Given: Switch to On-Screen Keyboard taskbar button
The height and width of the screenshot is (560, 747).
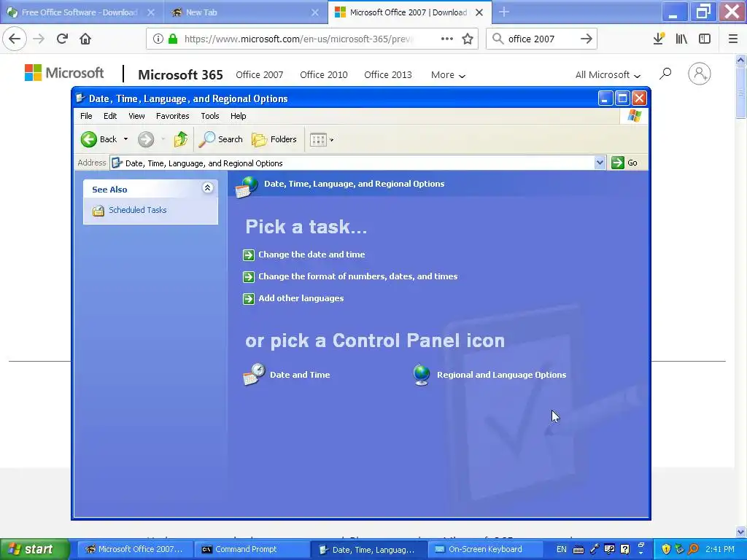Looking at the screenshot, I should pyautogui.click(x=484, y=550).
